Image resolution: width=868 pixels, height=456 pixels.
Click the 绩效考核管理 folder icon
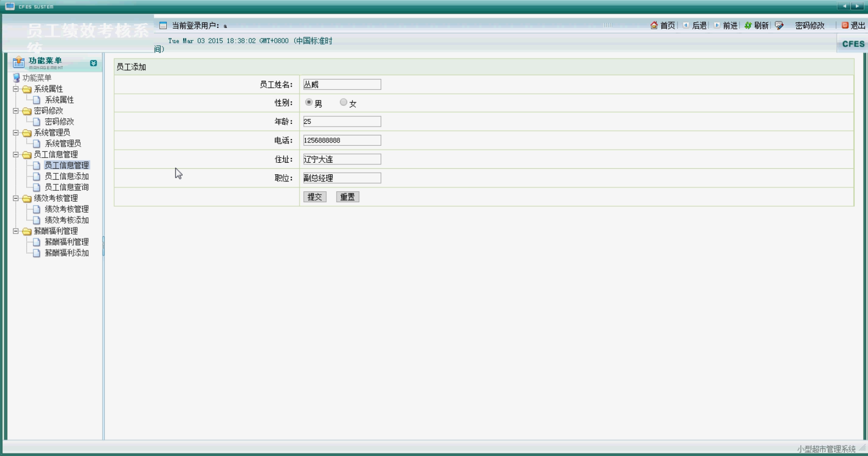26,198
